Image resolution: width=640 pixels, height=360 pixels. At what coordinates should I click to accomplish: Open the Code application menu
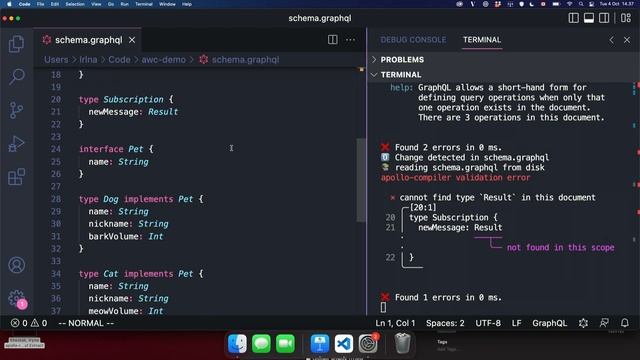pyautogui.click(x=24, y=4)
